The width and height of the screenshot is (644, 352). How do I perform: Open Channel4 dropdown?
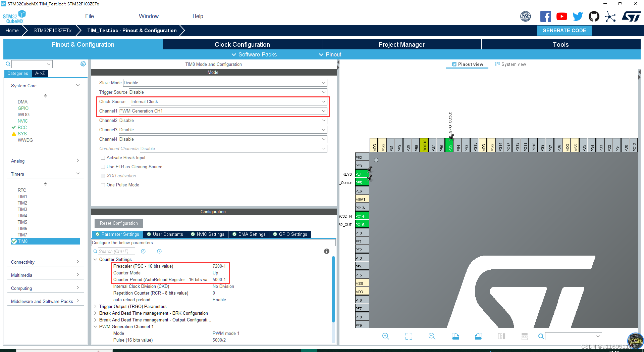pyautogui.click(x=223, y=139)
